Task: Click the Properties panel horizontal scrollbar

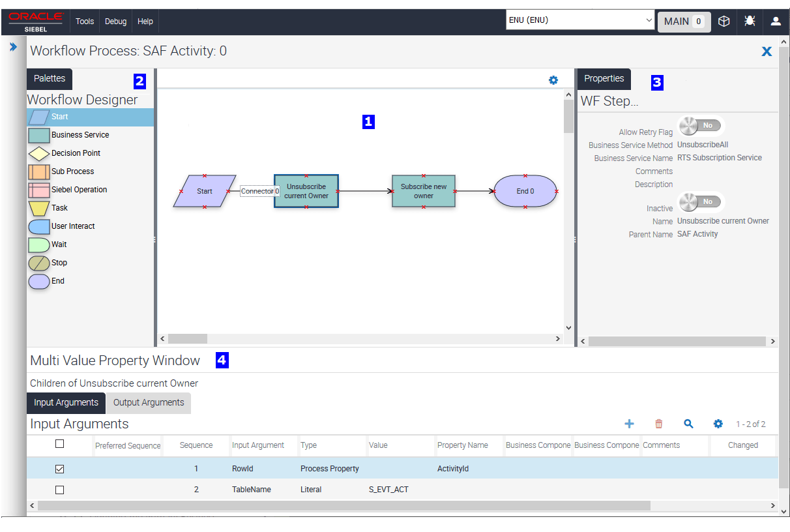Action: (x=677, y=341)
